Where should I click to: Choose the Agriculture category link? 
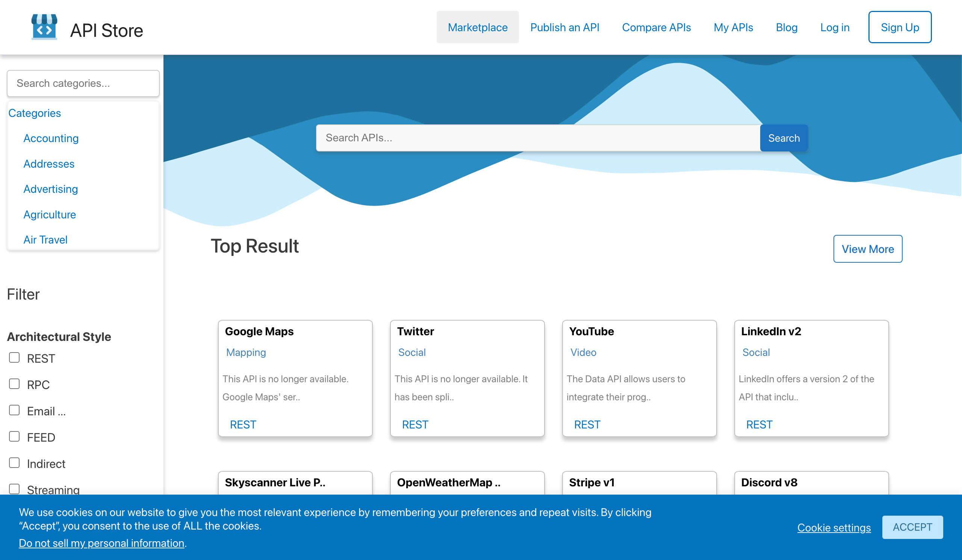coord(50,215)
